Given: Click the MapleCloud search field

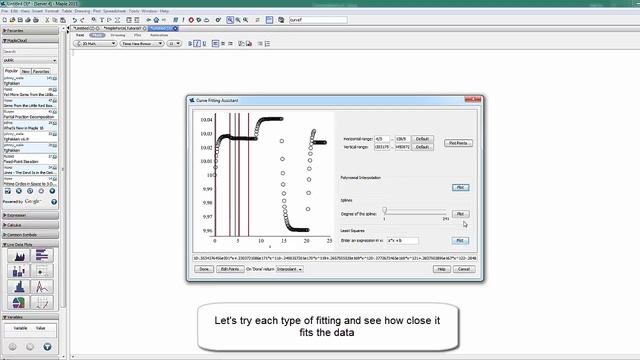Looking at the screenshot, I should 30,52.
